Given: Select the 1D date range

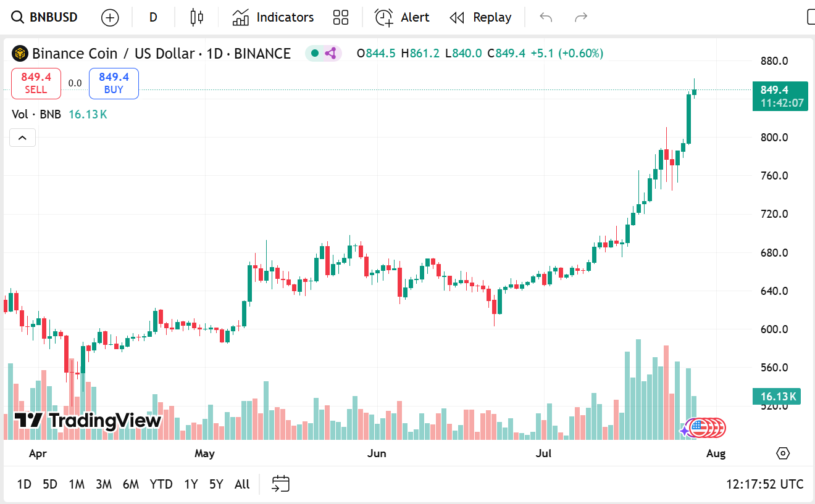Looking at the screenshot, I should 24,484.
